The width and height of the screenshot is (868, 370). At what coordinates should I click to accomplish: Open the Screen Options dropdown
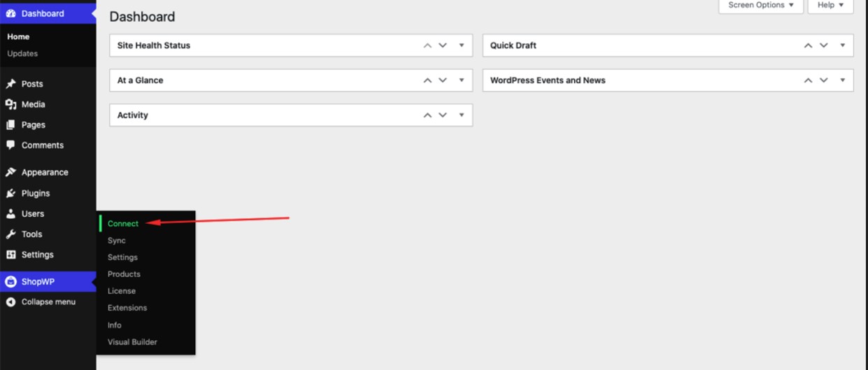[760, 6]
